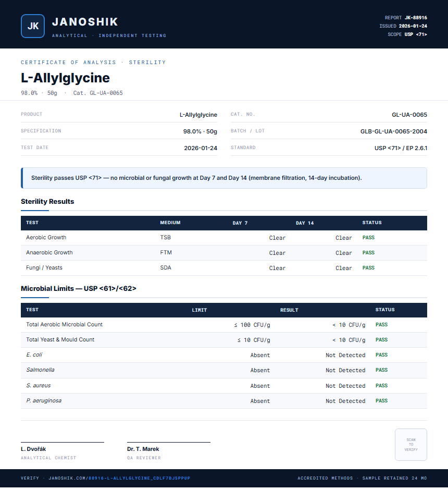The height and width of the screenshot is (502, 448).
Task: Click the JANOSHIK company name
Action: (x=85, y=22)
